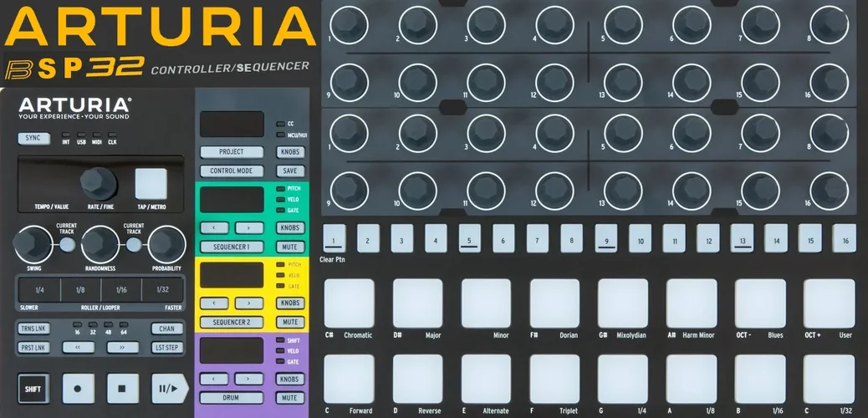Click the double left arrow << button
This screenshot has width=868, height=418.
78,348
